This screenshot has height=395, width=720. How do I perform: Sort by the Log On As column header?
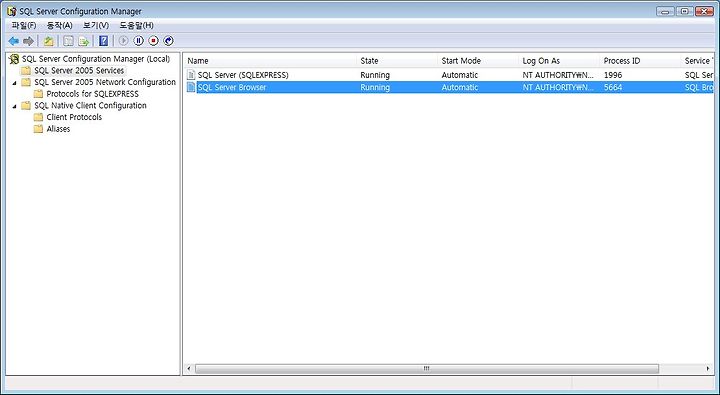click(559, 61)
